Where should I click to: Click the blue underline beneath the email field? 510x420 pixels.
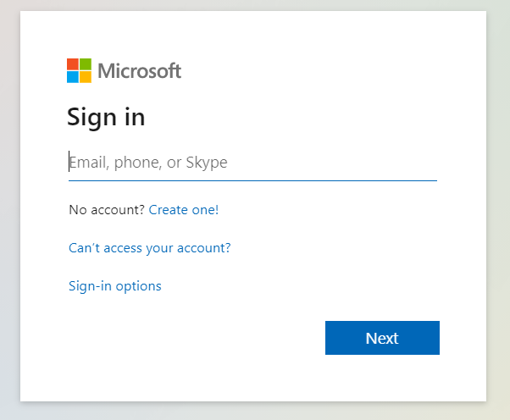[252, 180]
